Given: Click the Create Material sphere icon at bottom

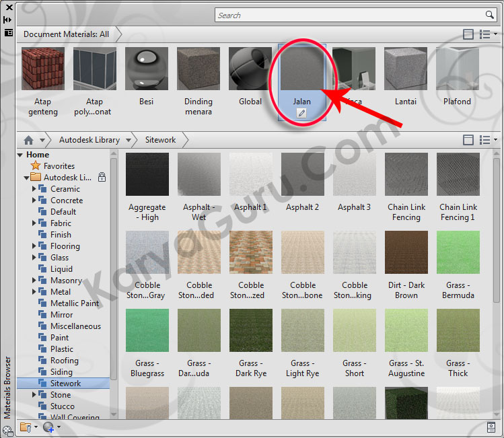Looking at the screenshot, I should coord(48,427).
